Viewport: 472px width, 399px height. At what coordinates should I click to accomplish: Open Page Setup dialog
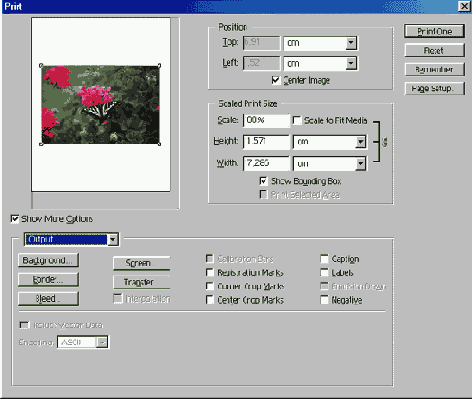tap(434, 88)
